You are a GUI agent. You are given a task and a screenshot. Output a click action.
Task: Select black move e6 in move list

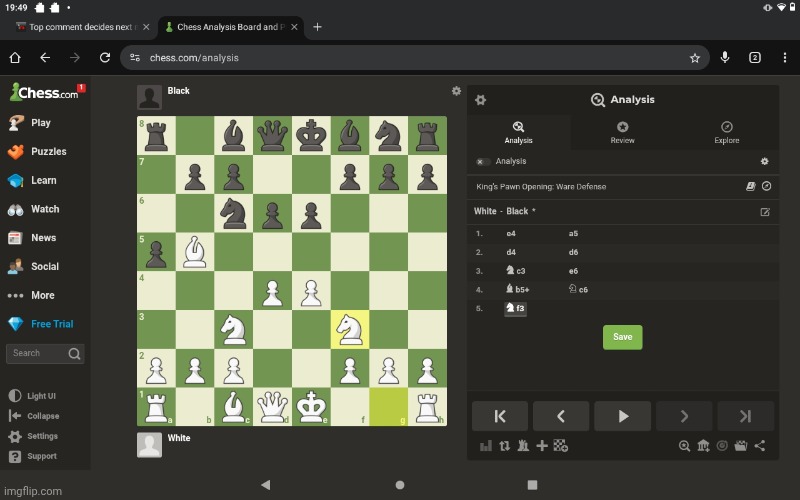[573, 271]
